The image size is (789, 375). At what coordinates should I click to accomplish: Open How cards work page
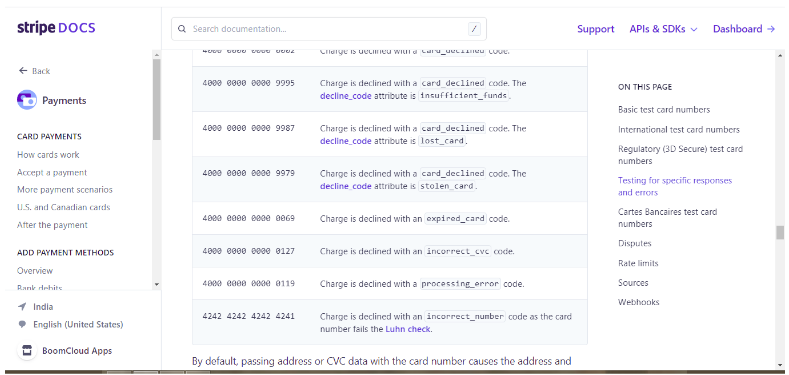48,155
